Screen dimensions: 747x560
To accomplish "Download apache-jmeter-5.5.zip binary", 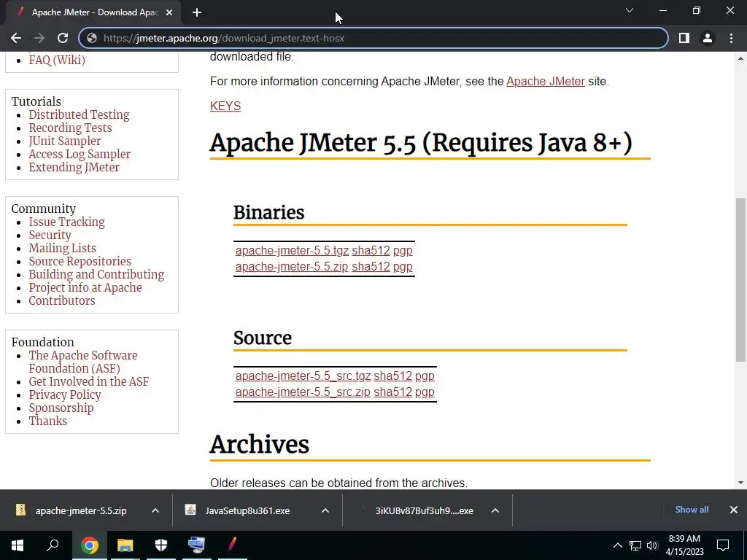I will tap(292, 267).
